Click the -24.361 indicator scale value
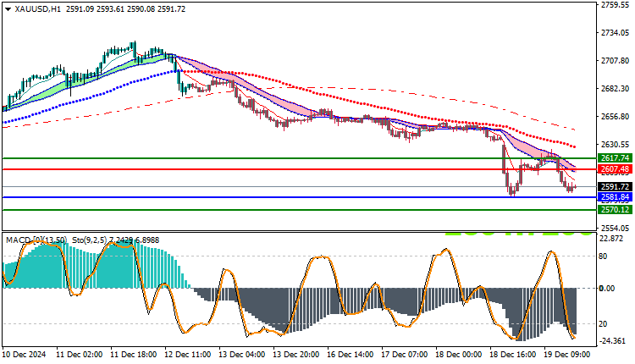The image size is (635, 364). 612,341
